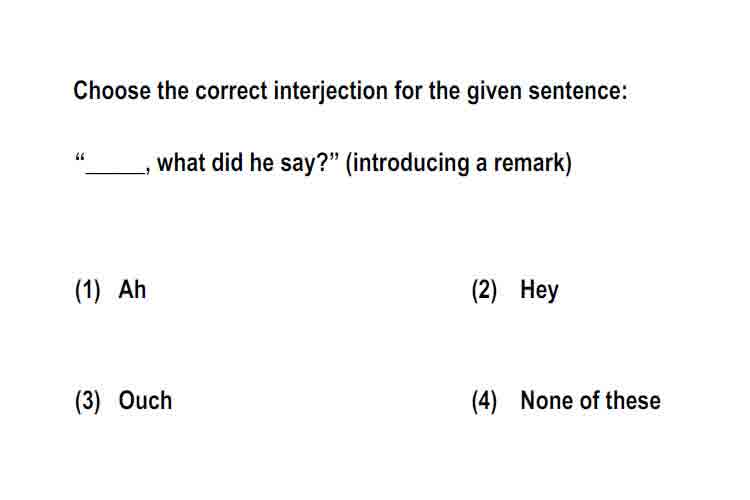Select answer option Ouch
The width and height of the screenshot is (750, 500).
point(145,400)
